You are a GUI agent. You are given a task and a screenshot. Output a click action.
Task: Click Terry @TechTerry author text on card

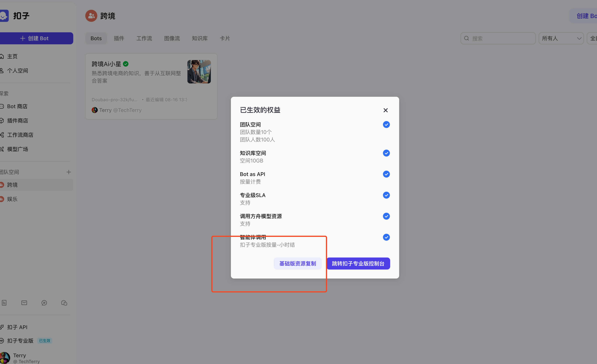[x=120, y=110]
